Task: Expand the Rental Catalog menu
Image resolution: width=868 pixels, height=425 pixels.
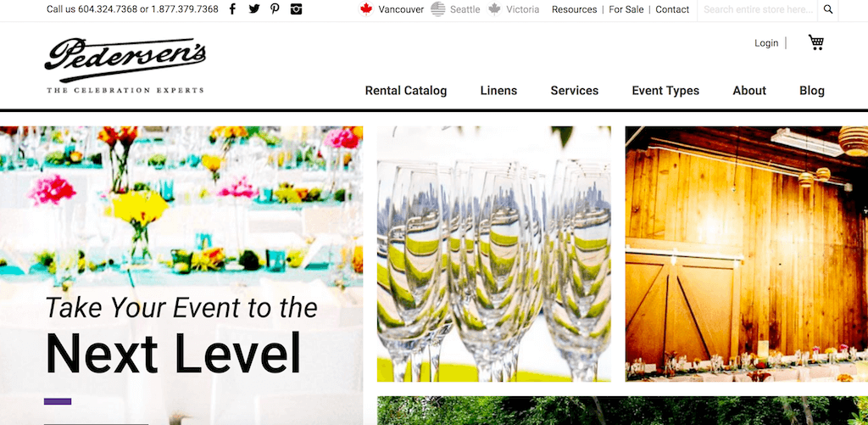Action: (406, 90)
